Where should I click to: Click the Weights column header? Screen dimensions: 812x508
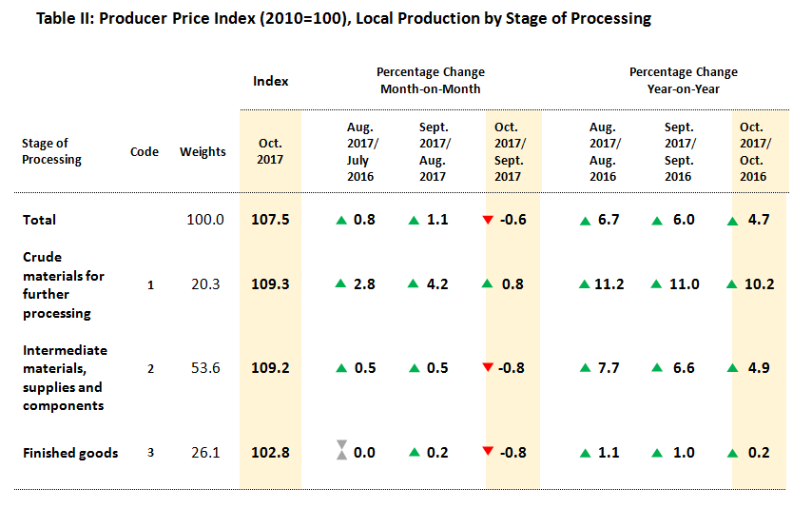(203, 152)
